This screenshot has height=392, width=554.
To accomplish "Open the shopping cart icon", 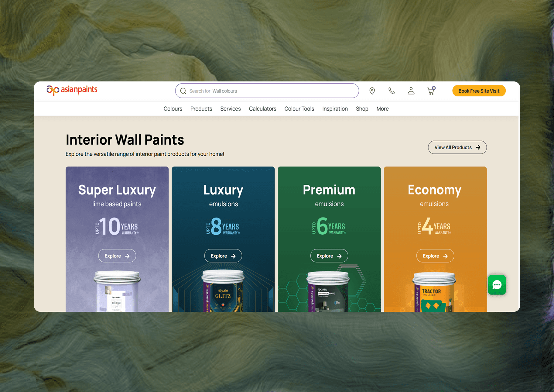I will [x=431, y=91].
